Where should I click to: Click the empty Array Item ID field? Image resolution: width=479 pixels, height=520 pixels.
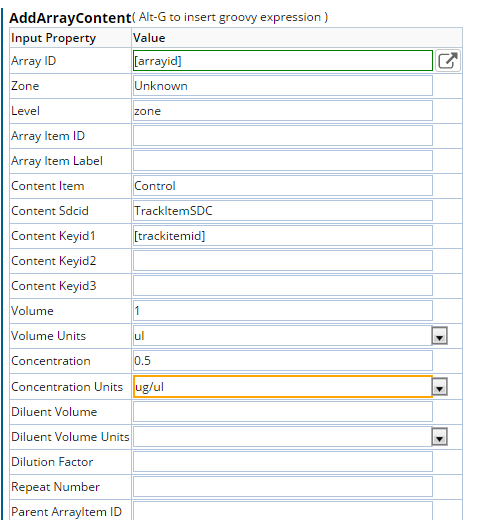click(283, 136)
